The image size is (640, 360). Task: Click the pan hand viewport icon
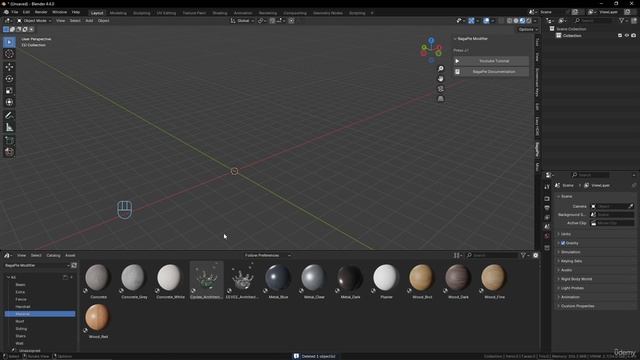pos(440,79)
